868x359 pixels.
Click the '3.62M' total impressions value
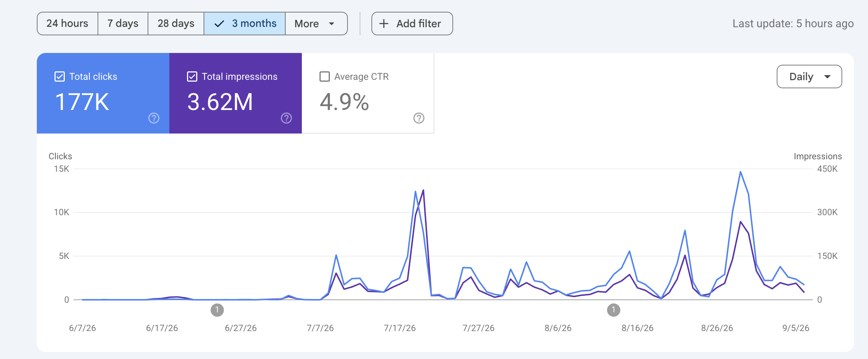click(x=220, y=102)
